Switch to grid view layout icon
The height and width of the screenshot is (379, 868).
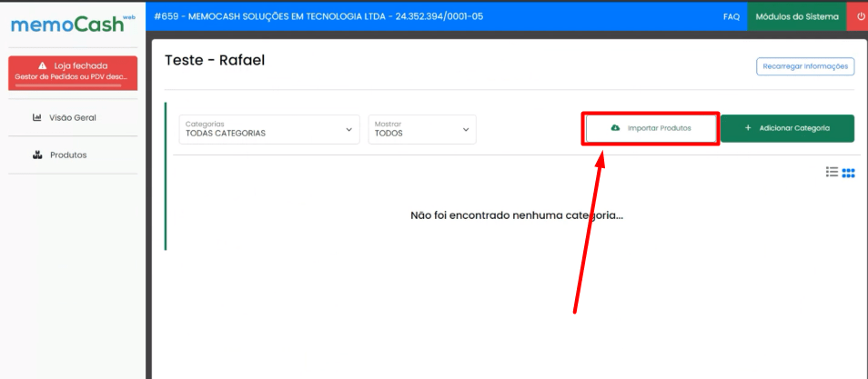848,173
